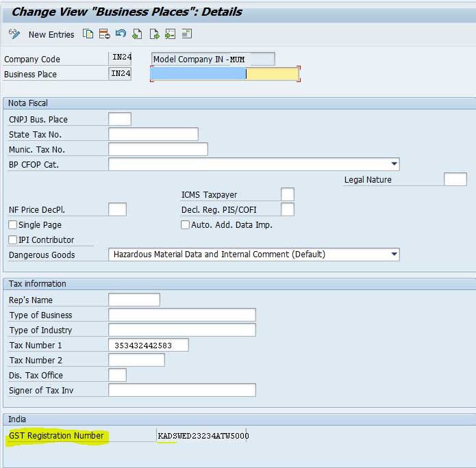The image size is (476, 468).
Task: Click the Tax Number 2 field
Action: pyautogui.click(x=136, y=360)
